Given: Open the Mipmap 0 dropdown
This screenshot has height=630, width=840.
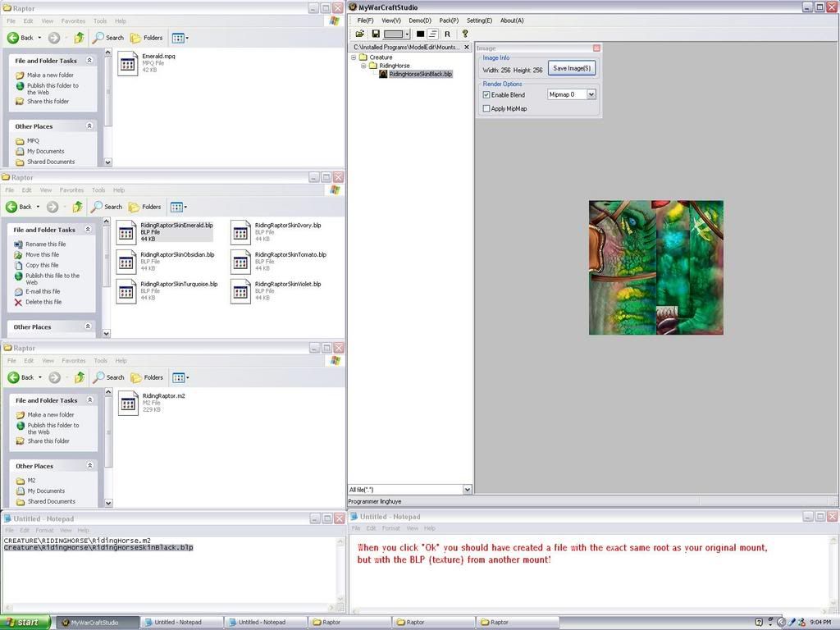Looking at the screenshot, I should tap(591, 94).
